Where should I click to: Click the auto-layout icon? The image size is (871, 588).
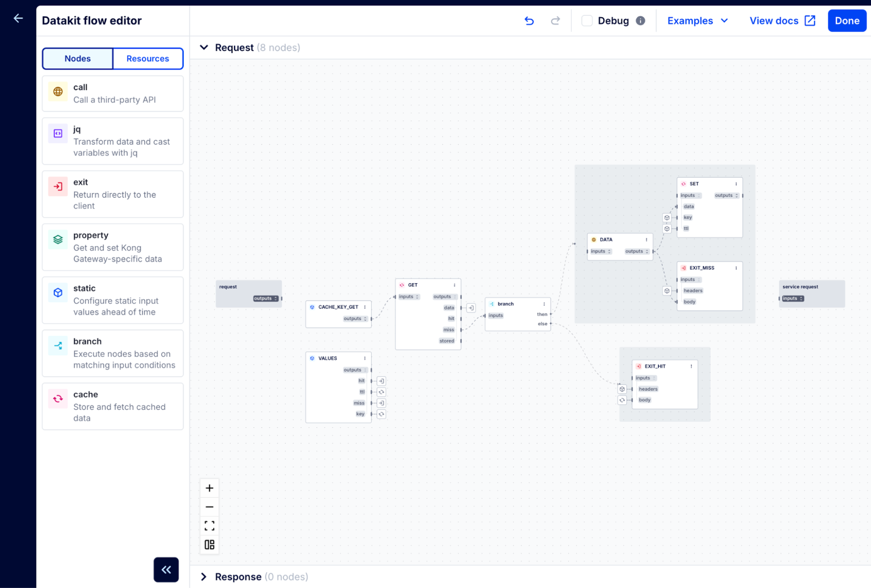(210, 544)
